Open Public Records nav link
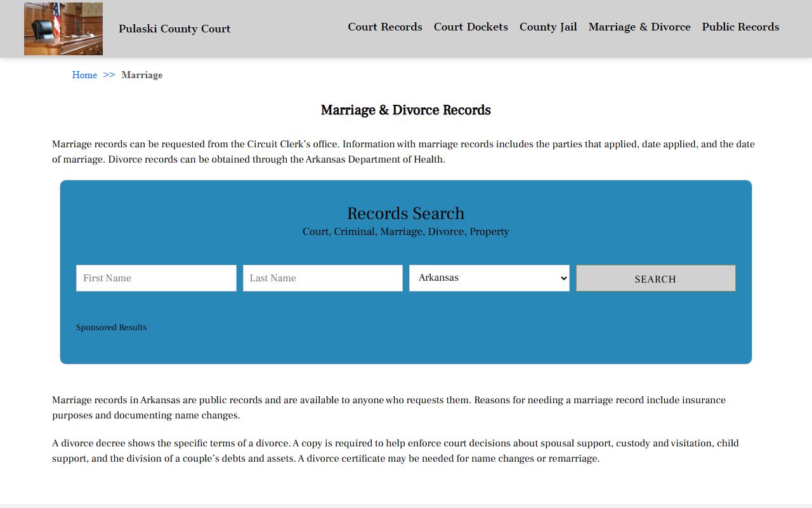812x508 pixels. click(x=740, y=27)
